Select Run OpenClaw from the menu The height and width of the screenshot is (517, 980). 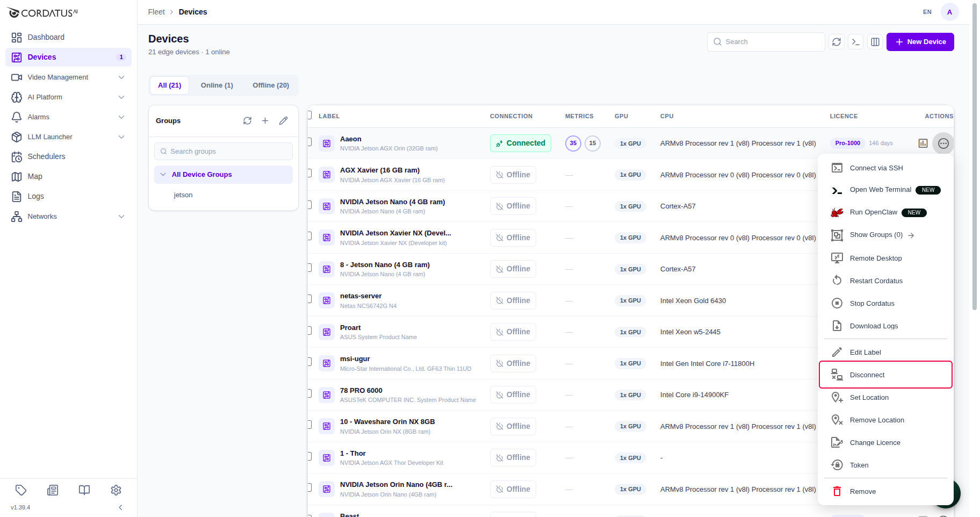coord(885,212)
